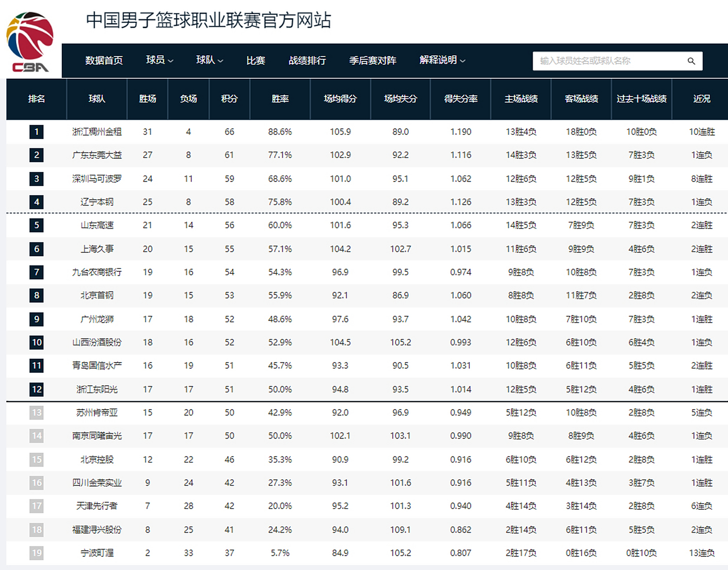Open team 浙江东阳光

97,389
